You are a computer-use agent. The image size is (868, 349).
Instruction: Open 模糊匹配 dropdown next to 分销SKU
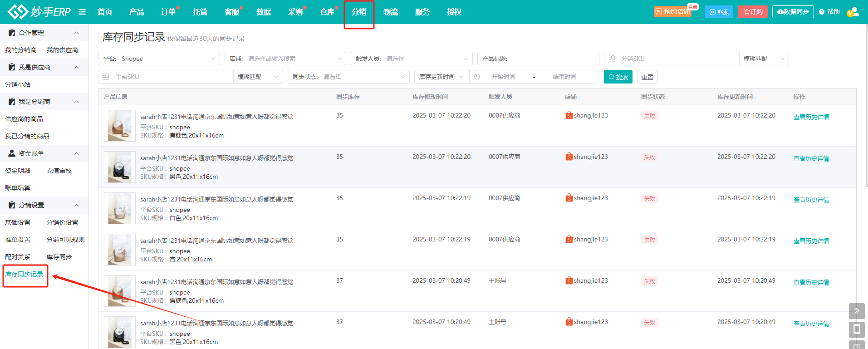[764, 59]
